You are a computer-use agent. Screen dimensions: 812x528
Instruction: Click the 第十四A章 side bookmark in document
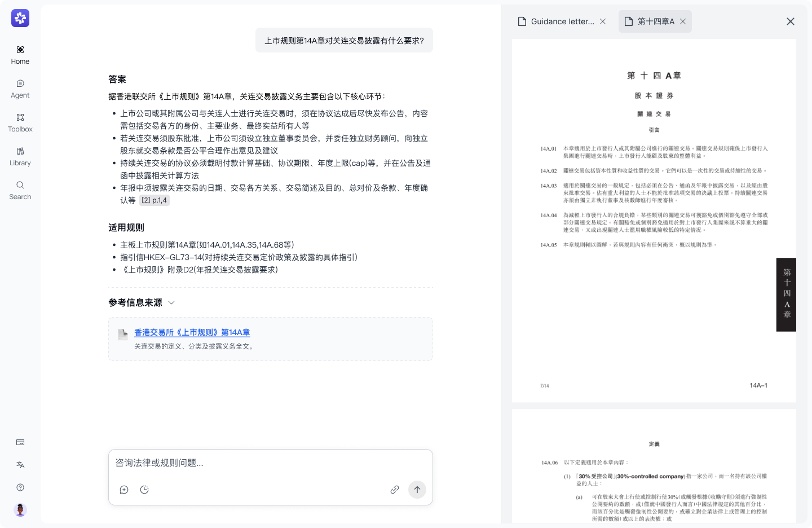point(786,294)
